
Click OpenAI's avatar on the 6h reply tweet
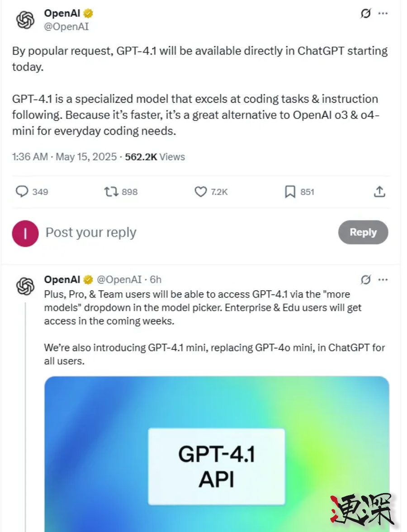[26, 285]
